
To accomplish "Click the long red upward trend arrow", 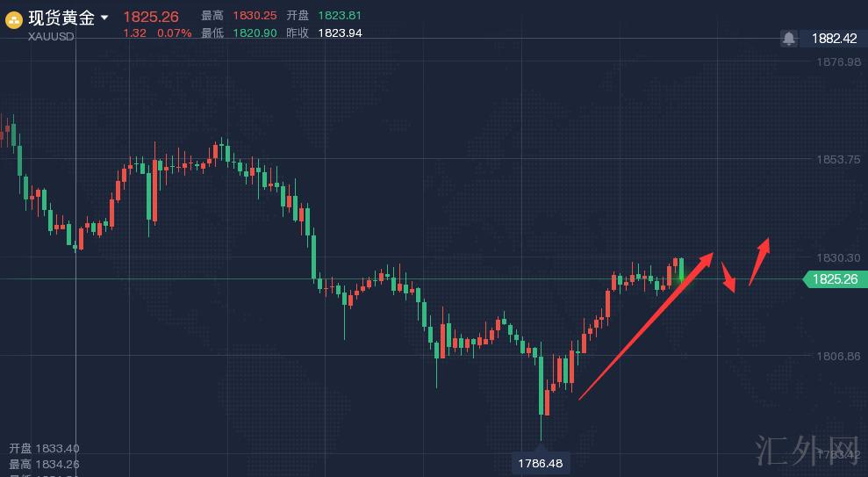I will pyautogui.click(x=645, y=327).
